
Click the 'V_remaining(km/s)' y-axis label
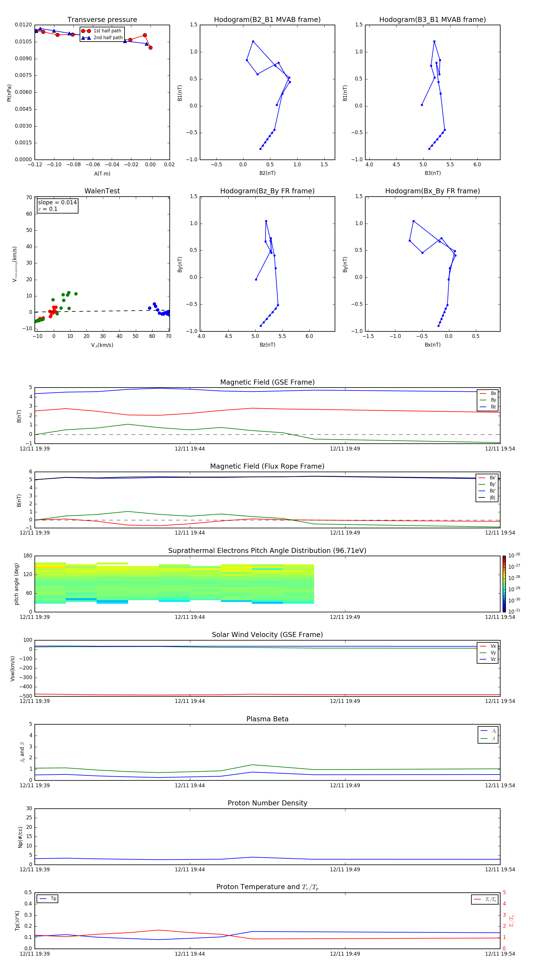[15, 264]
